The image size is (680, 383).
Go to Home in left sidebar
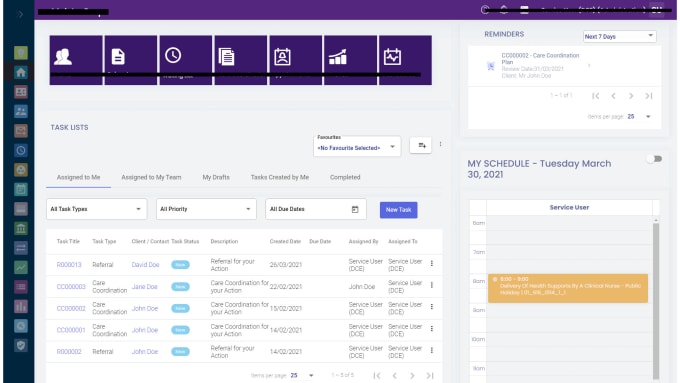[x=21, y=72]
